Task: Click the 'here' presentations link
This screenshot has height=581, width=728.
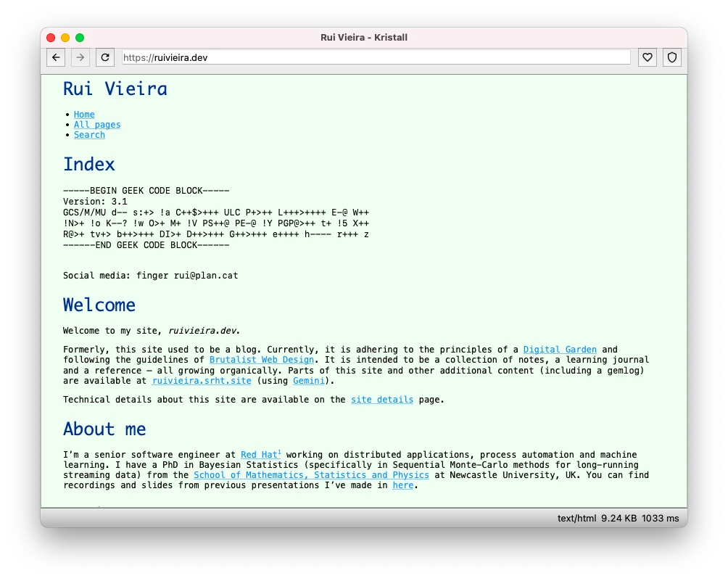Action: [403, 485]
